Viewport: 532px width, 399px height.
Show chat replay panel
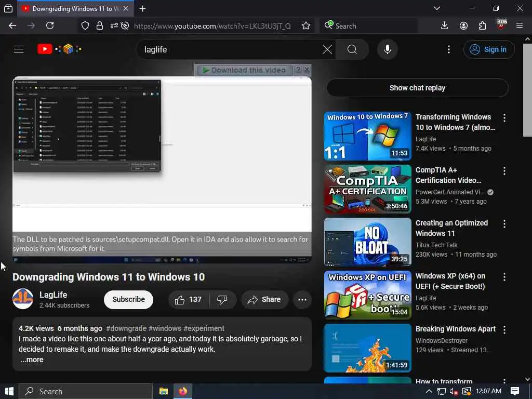417,88
